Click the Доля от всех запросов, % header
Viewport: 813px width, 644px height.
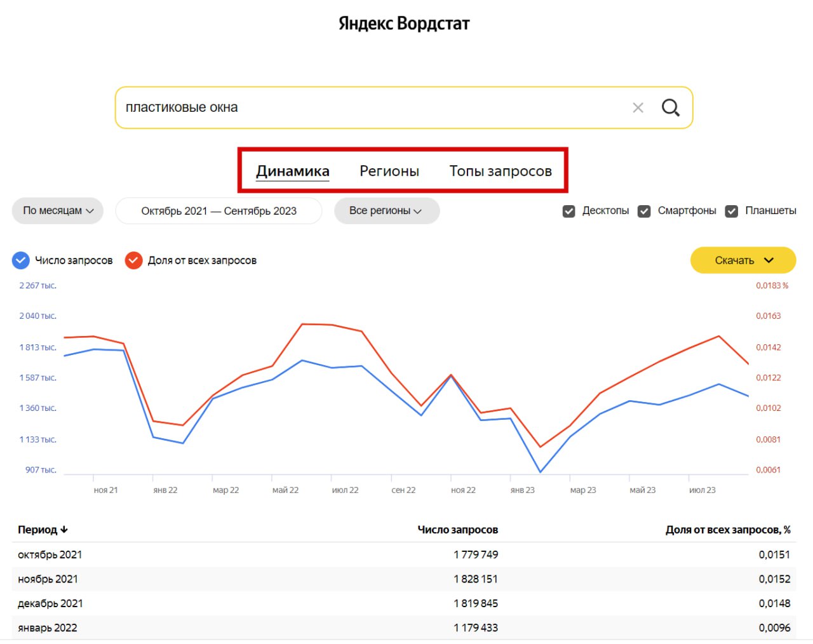728,530
